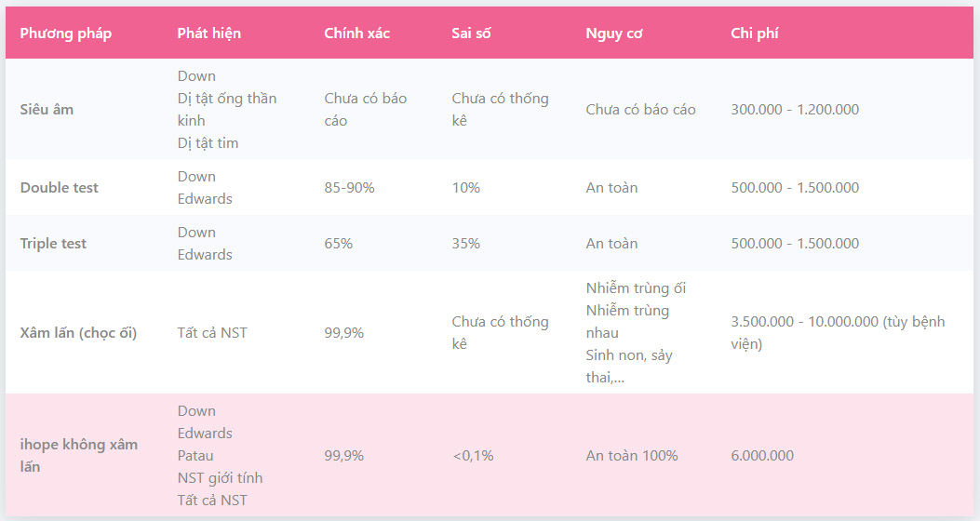
Task: Click the Nguy cơ column header
Action: (x=613, y=33)
